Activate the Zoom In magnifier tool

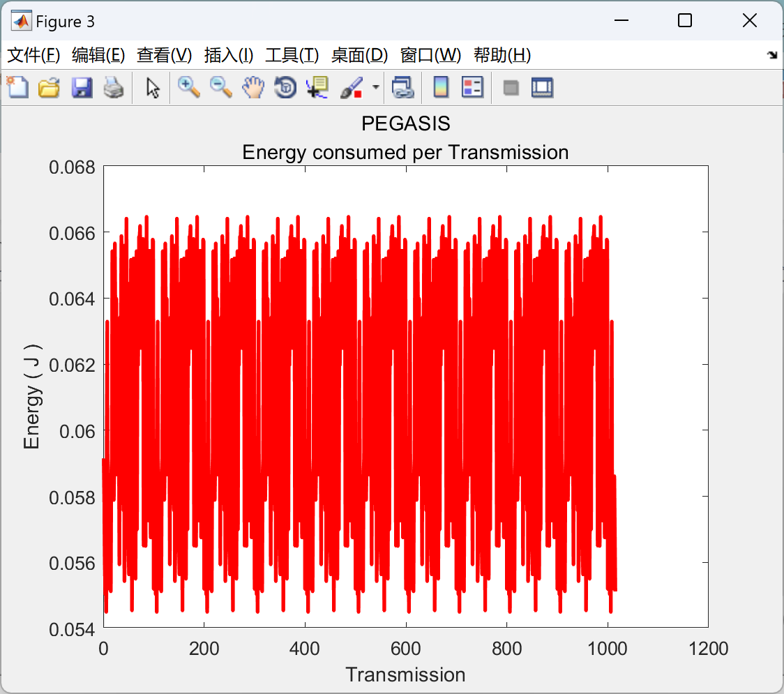[x=189, y=88]
